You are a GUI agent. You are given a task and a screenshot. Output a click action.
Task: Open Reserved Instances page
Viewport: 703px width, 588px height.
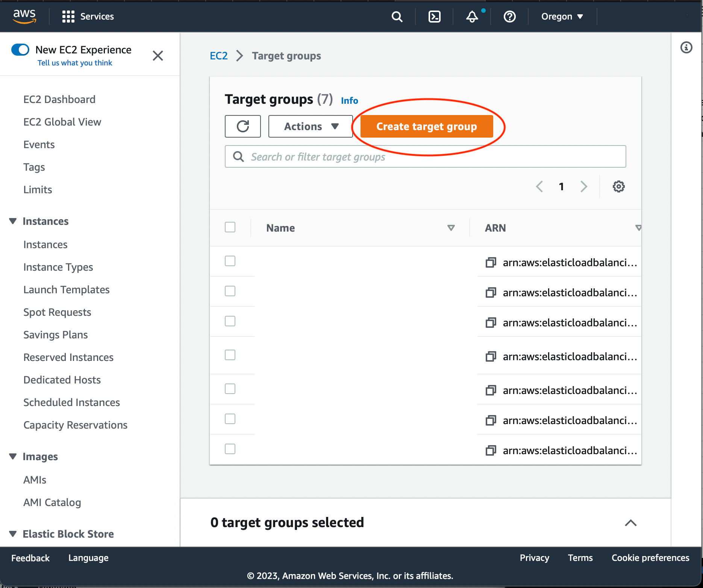pos(68,357)
